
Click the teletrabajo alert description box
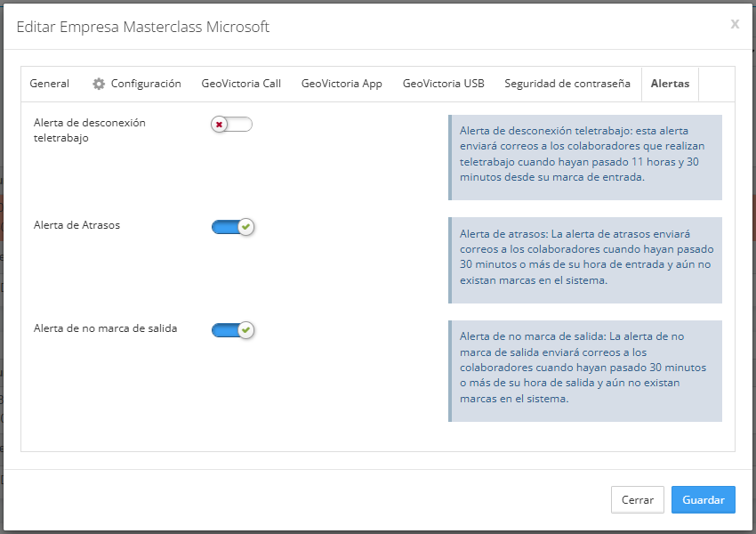pyautogui.click(x=585, y=158)
